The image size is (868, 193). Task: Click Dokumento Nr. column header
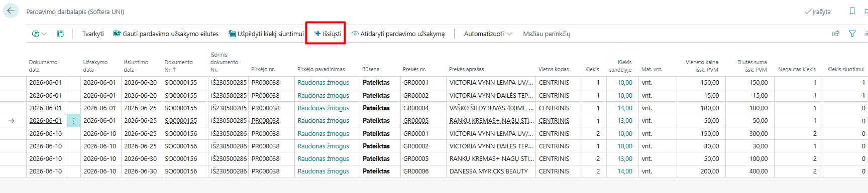click(x=178, y=66)
